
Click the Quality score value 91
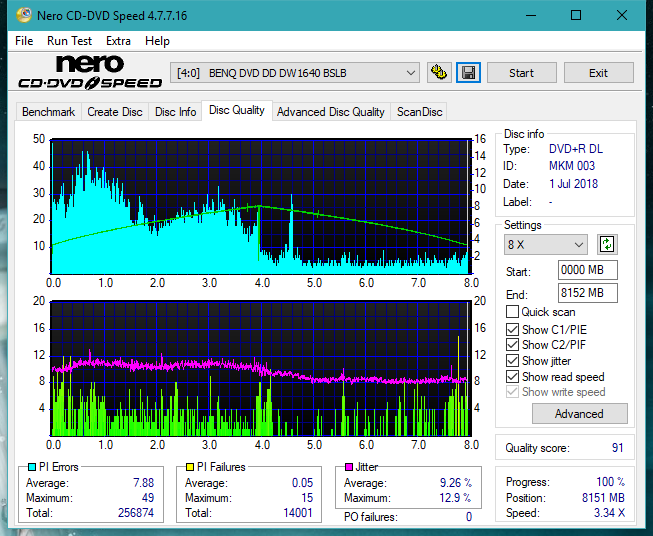point(617,448)
